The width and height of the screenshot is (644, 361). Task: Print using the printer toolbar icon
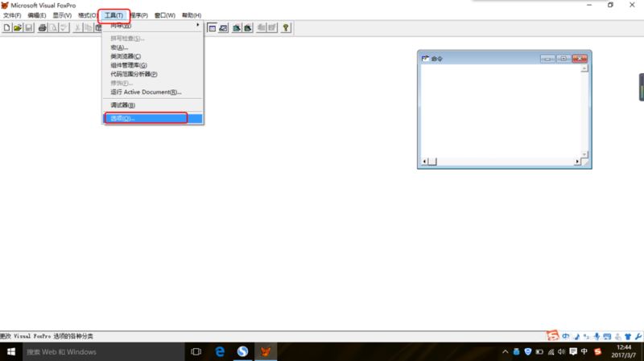click(x=43, y=28)
